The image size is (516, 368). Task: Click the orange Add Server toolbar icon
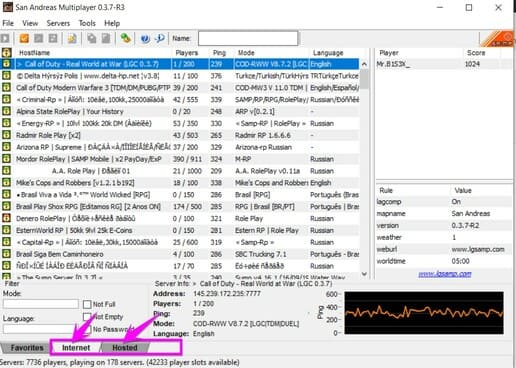[24, 39]
